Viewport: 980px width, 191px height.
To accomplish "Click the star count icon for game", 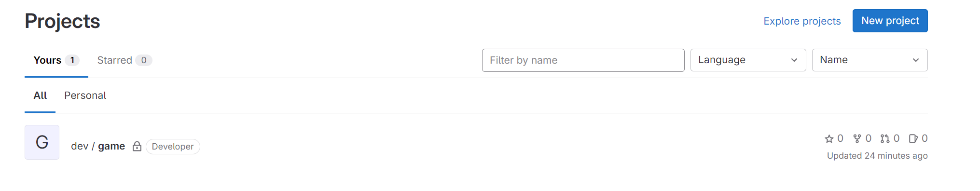I will pos(829,139).
